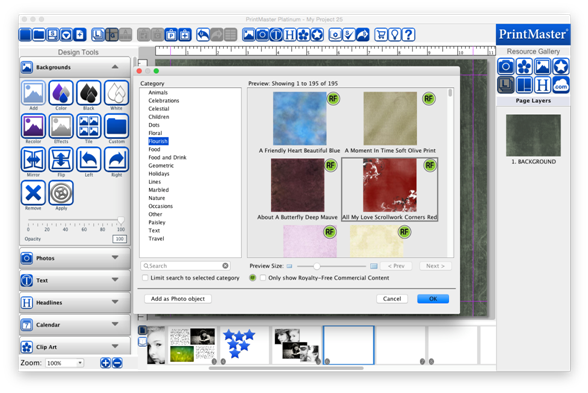Image resolution: width=588 pixels, height=393 pixels.
Task: Choose the Black background icon
Action: (x=89, y=92)
